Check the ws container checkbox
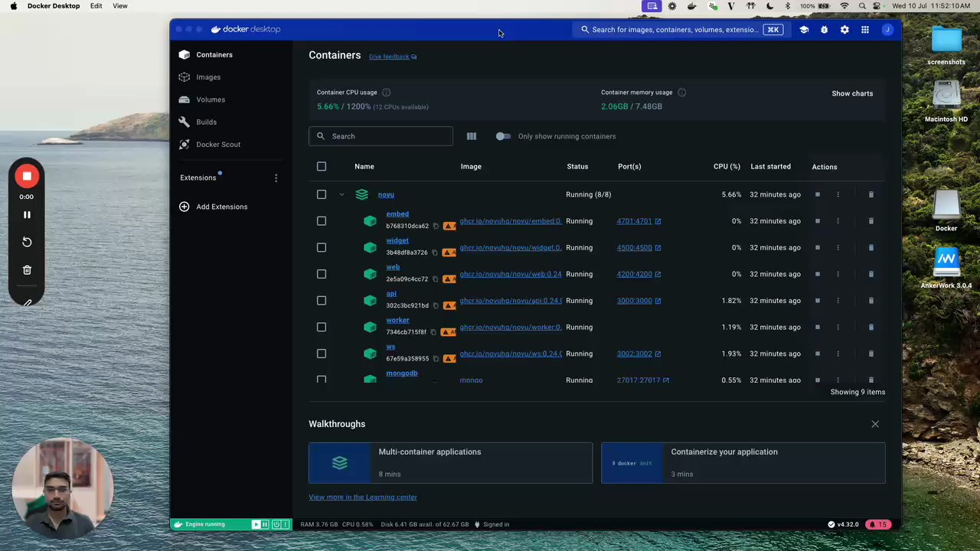Image resolution: width=980 pixels, height=551 pixels. pos(322,354)
